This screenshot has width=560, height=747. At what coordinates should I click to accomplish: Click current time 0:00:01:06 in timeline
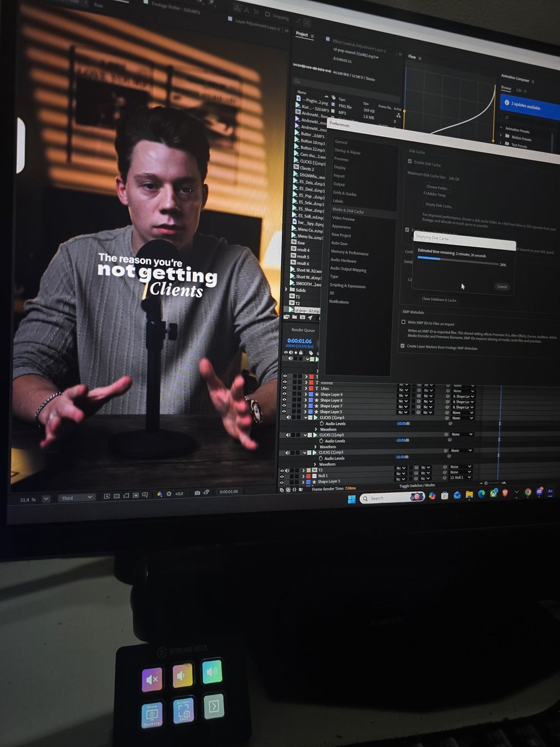(300, 341)
